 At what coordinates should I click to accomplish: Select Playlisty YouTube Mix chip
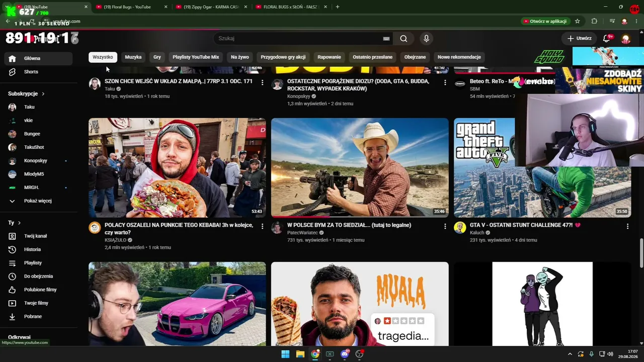(196, 57)
